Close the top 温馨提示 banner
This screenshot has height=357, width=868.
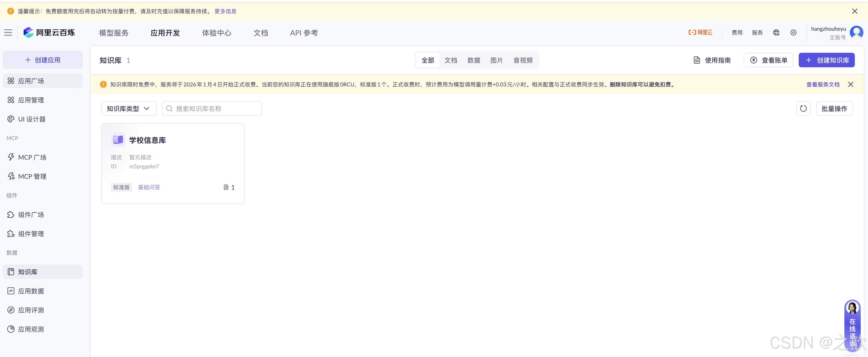point(855,11)
